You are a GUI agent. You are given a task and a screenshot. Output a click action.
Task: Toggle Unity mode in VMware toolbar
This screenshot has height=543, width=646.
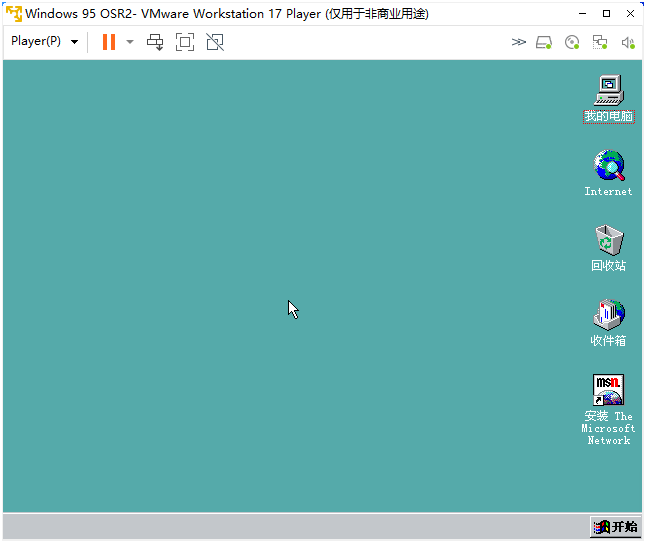point(215,42)
